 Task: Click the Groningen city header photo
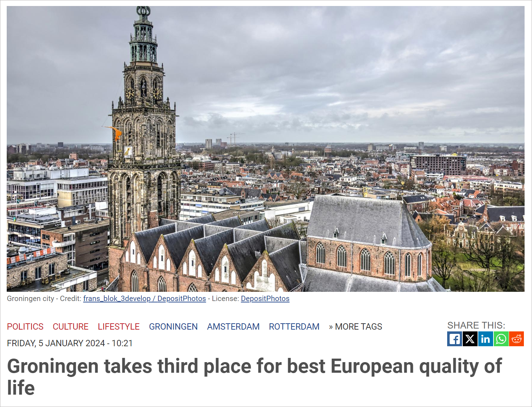pos(265,149)
